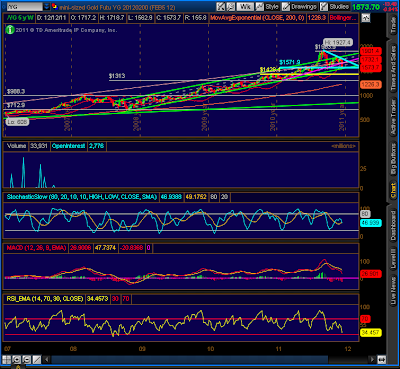Click the crosshair grid icon at bottom left
Screen dimensions: 400x369
(6, 359)
